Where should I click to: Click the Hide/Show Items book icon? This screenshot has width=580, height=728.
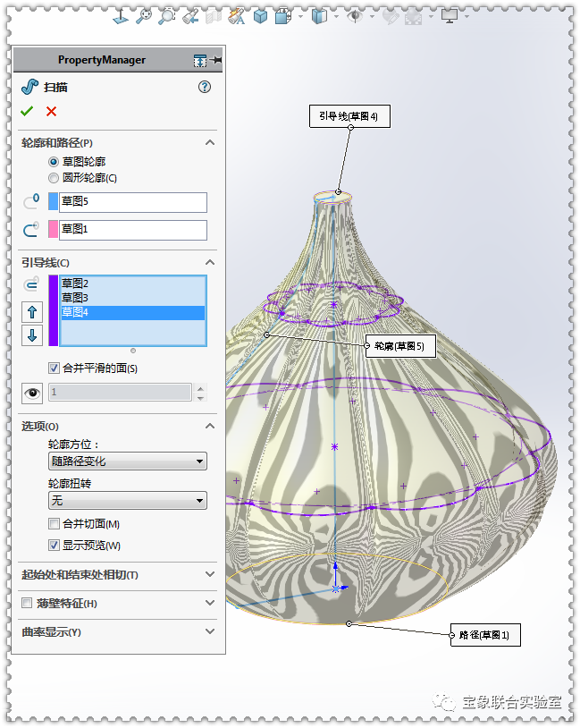coord(319,16)
